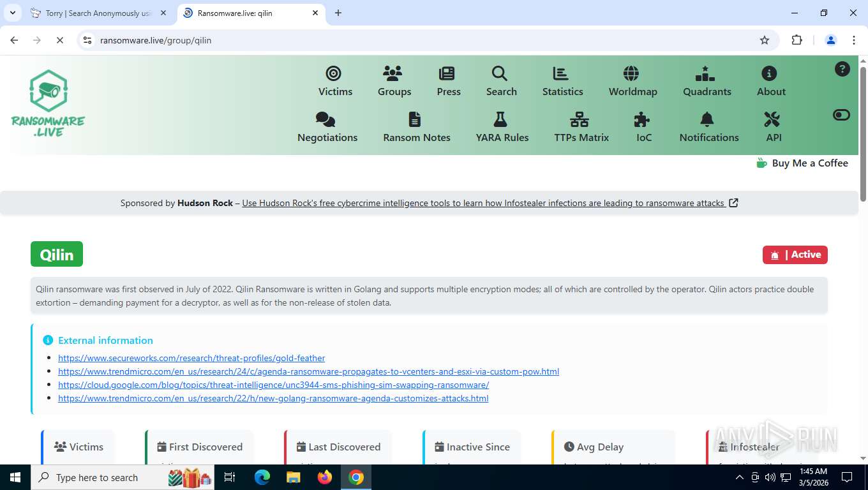Open the volume control in tray

(x=770, y=477)
